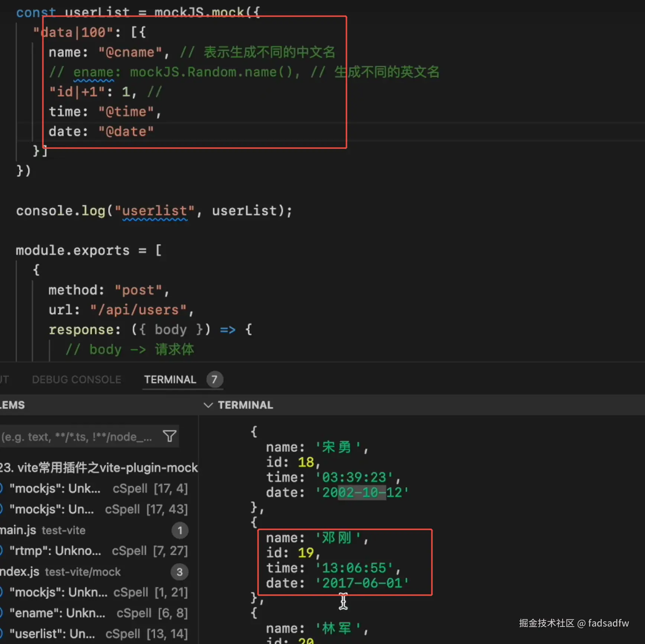Image resolution: width=645 pixels, height=644 pixels.
Task: Click the terminal count badge 7
Action: [x=214, y=379]
